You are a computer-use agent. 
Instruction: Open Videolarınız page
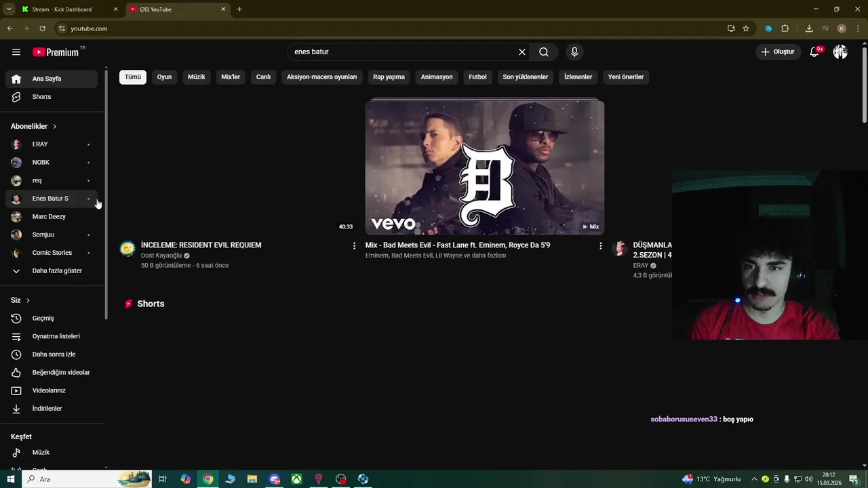(x=52, y=390)
